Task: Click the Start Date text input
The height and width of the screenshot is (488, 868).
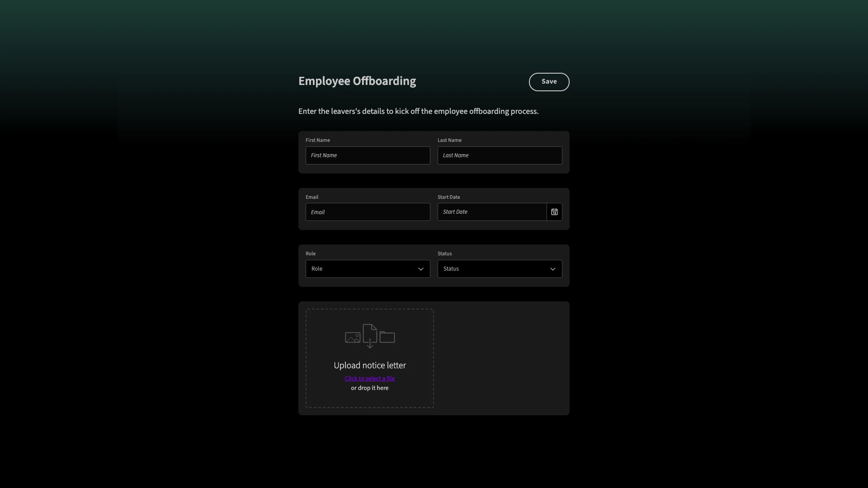Action: (492, 212)
